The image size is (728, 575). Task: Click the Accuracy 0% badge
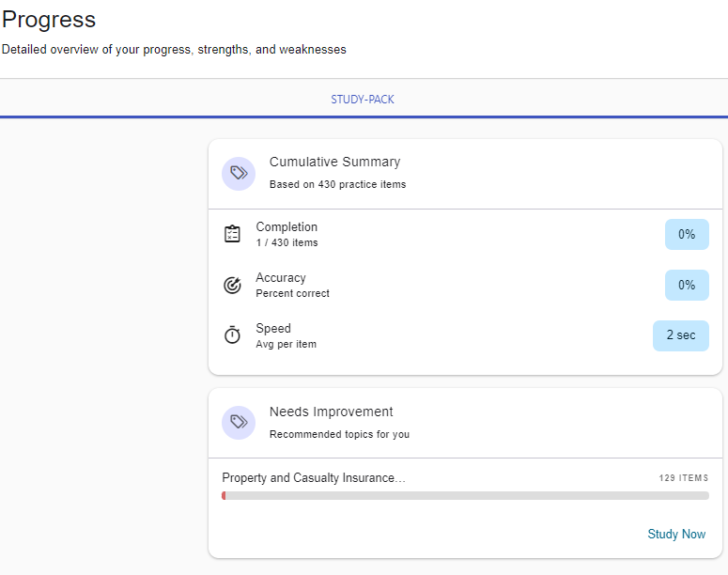687,285
